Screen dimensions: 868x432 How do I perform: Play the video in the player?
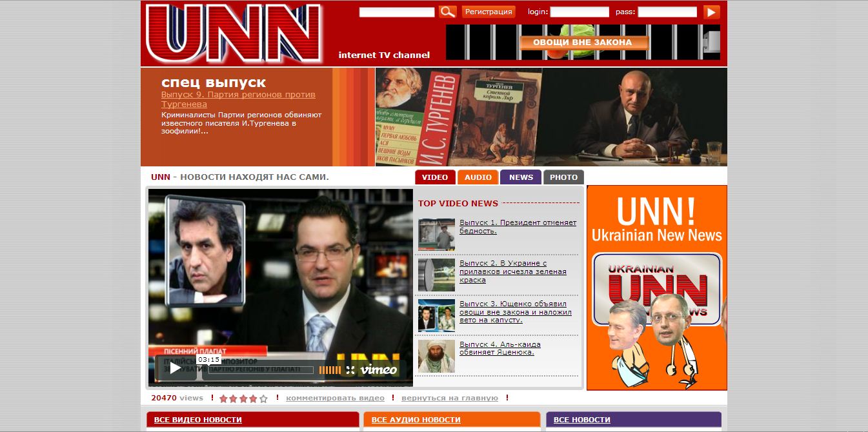(176, 368)
